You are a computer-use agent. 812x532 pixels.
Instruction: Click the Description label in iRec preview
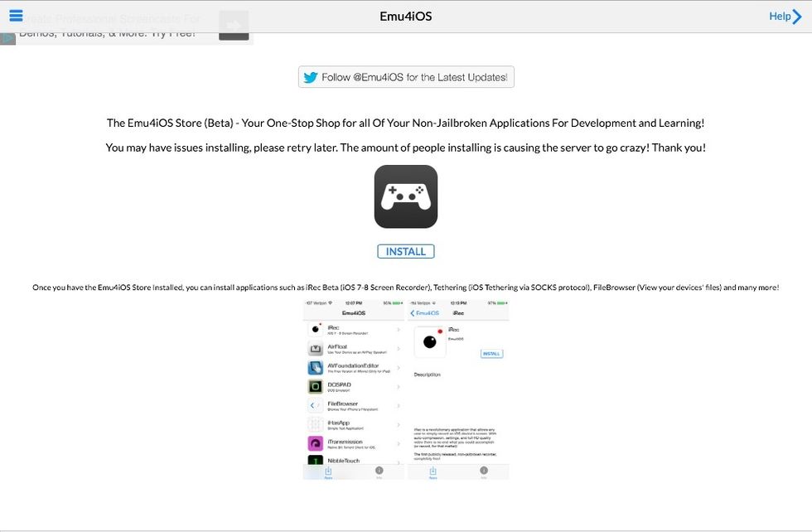[x=428, y=375]
